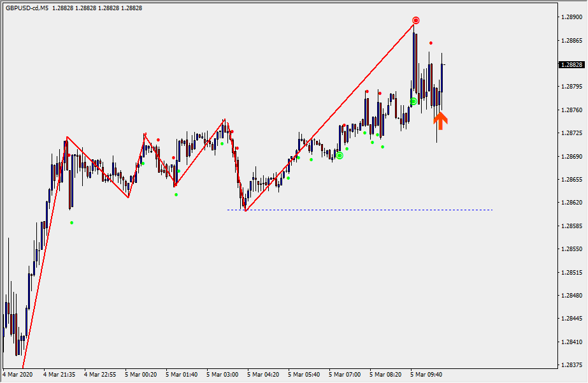Click the orange up arrow signal

pos(440,120)
